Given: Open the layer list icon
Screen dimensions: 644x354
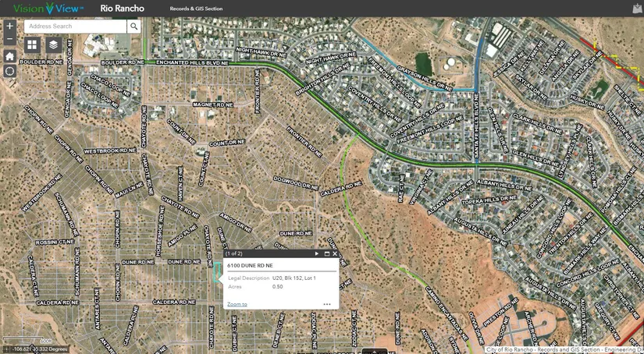Looking at the screenshot, I should [53, 45].
